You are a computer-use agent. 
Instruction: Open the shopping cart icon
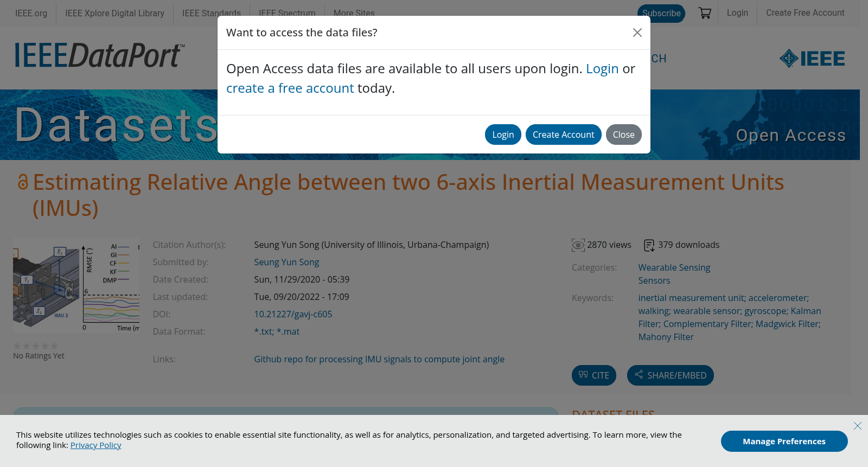705,13
